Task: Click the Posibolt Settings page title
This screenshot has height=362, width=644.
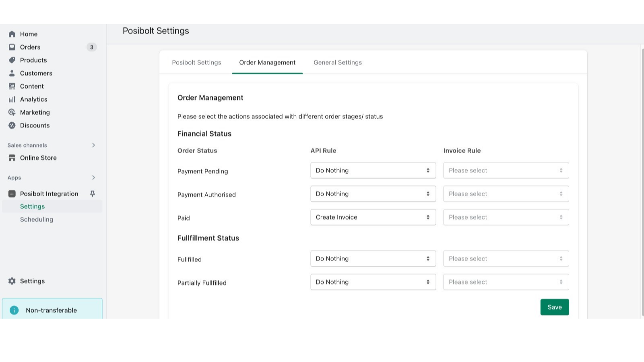Action: point(156,31)
